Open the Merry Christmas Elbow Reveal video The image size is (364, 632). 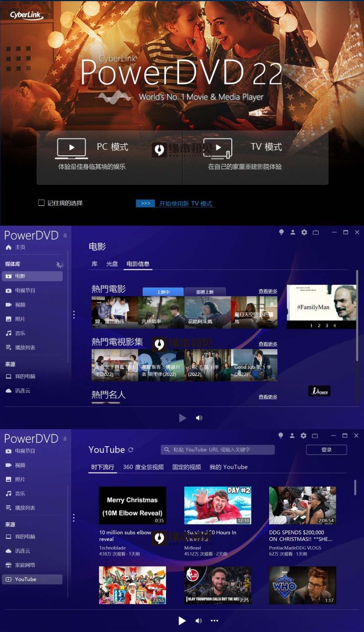pyautogui.click(x=132, y=505)
